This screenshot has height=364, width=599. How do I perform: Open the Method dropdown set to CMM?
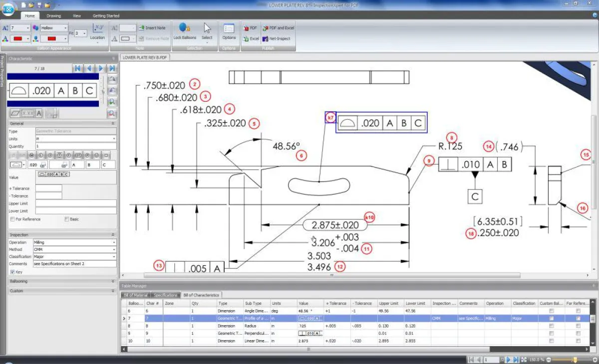(114, 249)
